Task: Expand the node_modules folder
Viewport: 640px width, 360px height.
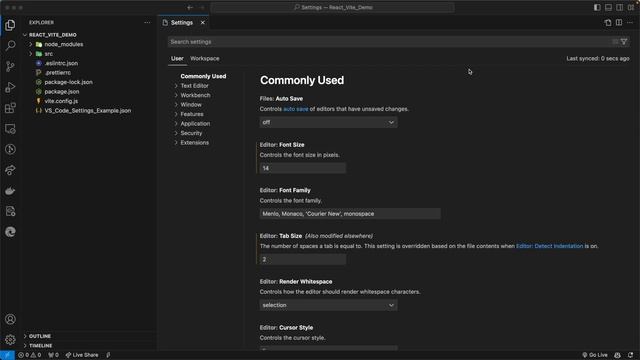Action: [31, 44]
